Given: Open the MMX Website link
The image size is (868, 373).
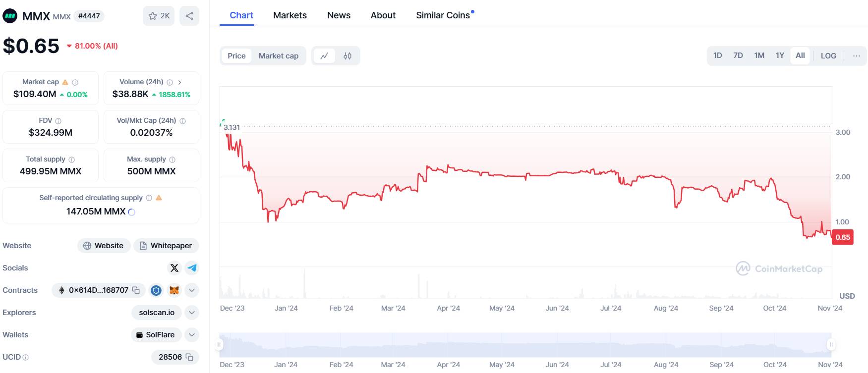Looking at the screenshot, I should [104, 246].
